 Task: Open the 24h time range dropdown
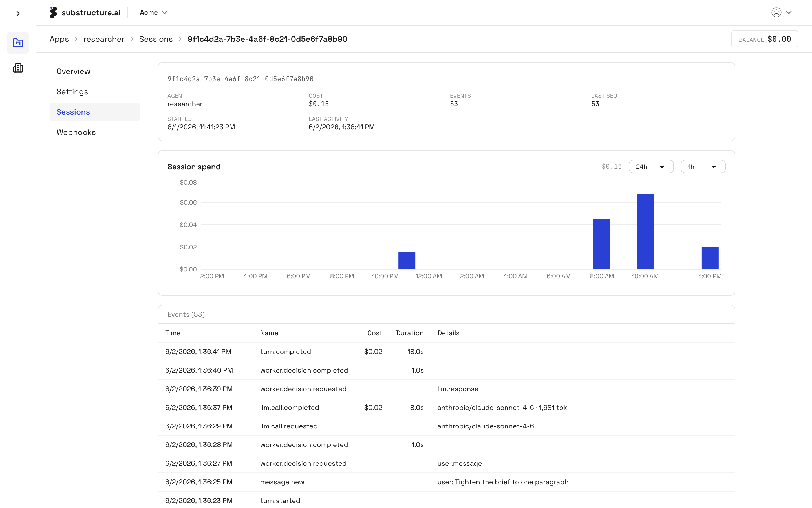pyautogui.click(x=651, y=167)
